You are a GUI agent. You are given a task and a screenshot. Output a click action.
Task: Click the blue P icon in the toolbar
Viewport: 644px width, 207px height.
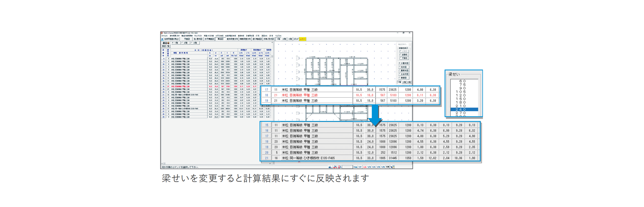pyautogui.click(x=162, y=39)
